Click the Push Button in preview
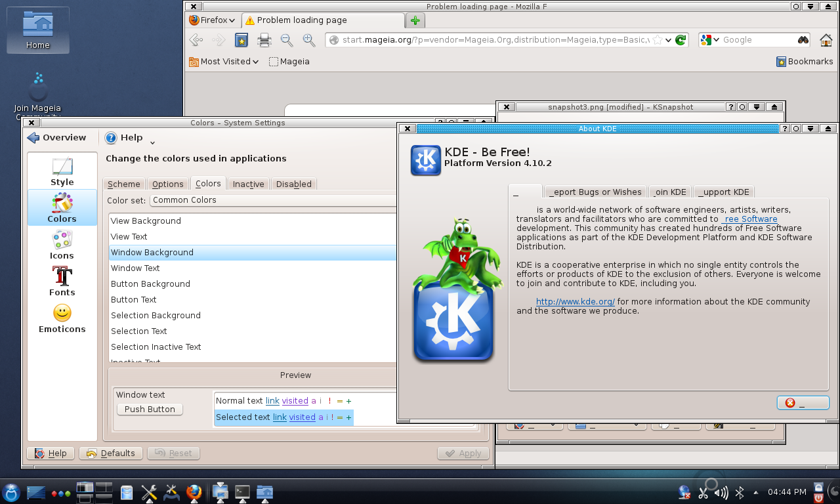This screenshot has width=840, height=504. pos(150,409)
